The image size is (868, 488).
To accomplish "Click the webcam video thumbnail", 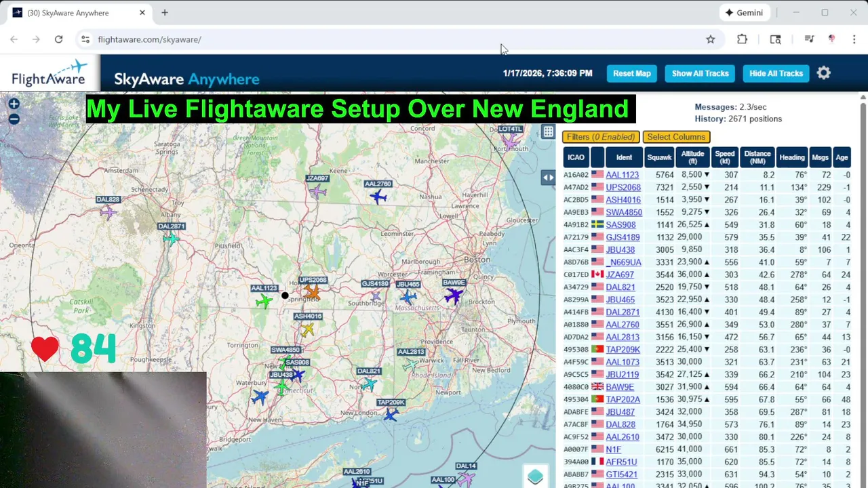I will click(x=103, y=430).
